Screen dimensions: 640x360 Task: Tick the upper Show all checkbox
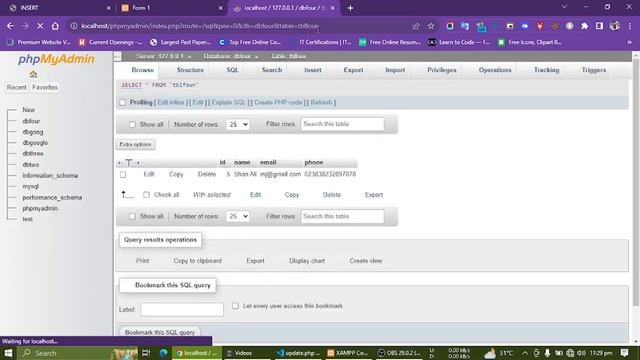(132, 124)
